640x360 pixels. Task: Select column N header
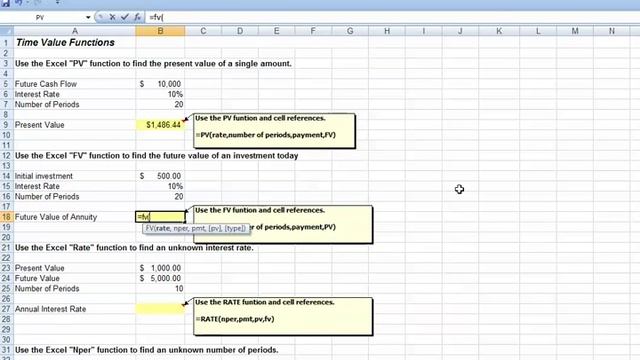coord(611,31)
